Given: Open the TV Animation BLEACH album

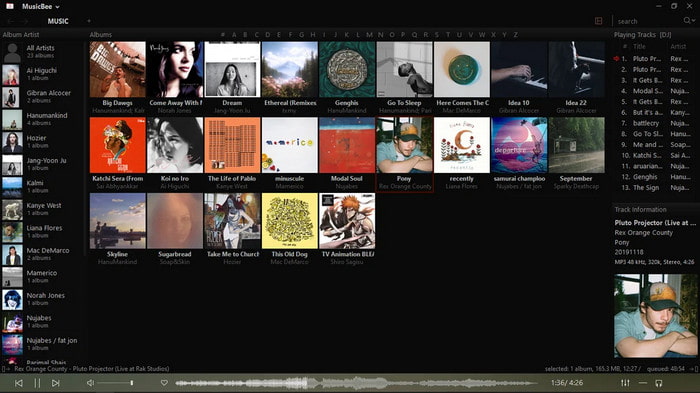Looking at the screenshot, I should [x=347, y=221].
